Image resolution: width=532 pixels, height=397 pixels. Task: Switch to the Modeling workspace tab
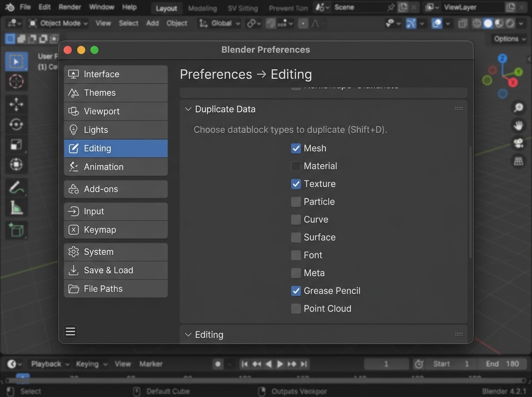coord(203,8)
